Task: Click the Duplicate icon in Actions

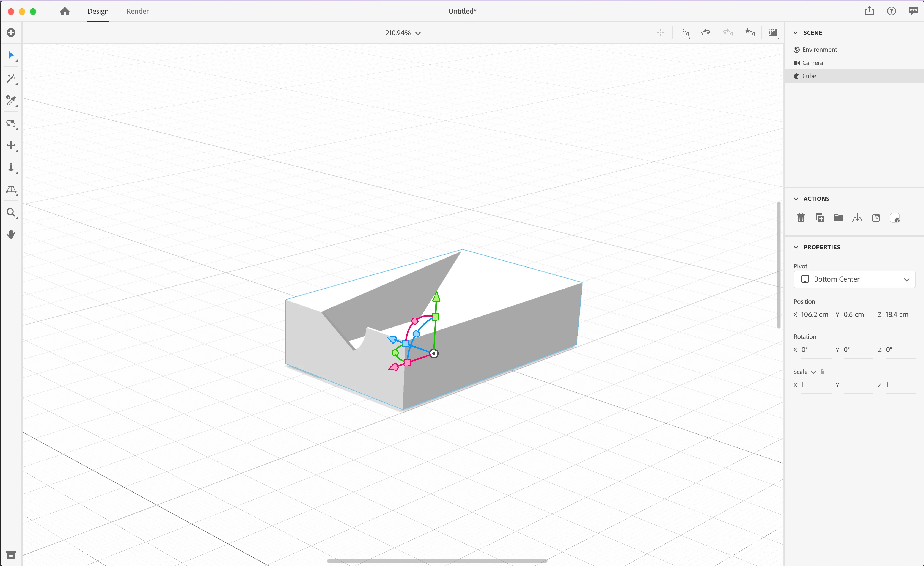Action: [x=820, y=218]
